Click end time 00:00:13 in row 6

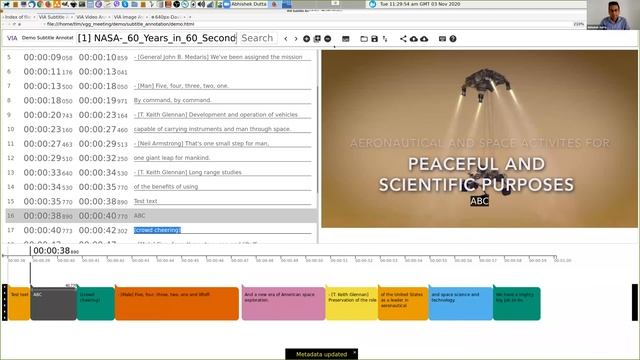(103, 72)
